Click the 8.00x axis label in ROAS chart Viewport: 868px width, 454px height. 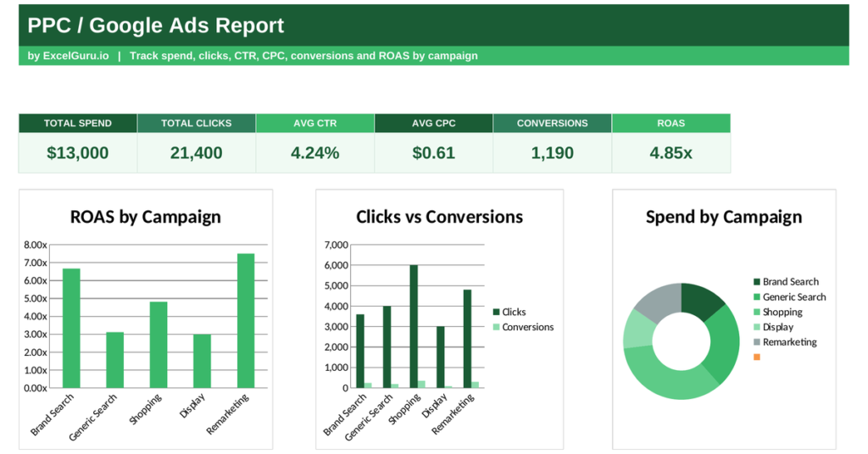click(36, 245)
